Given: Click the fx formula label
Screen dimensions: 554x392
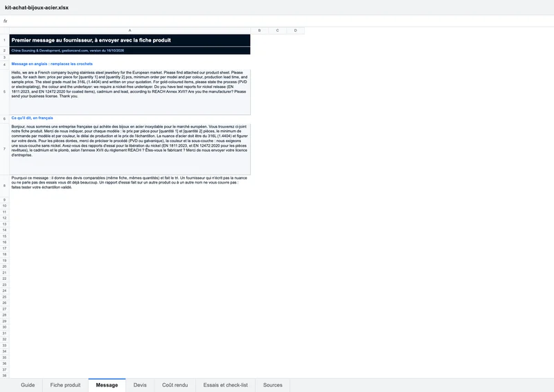Looking at the screenshot, I should pyautogui.click(x=6, y=21).
